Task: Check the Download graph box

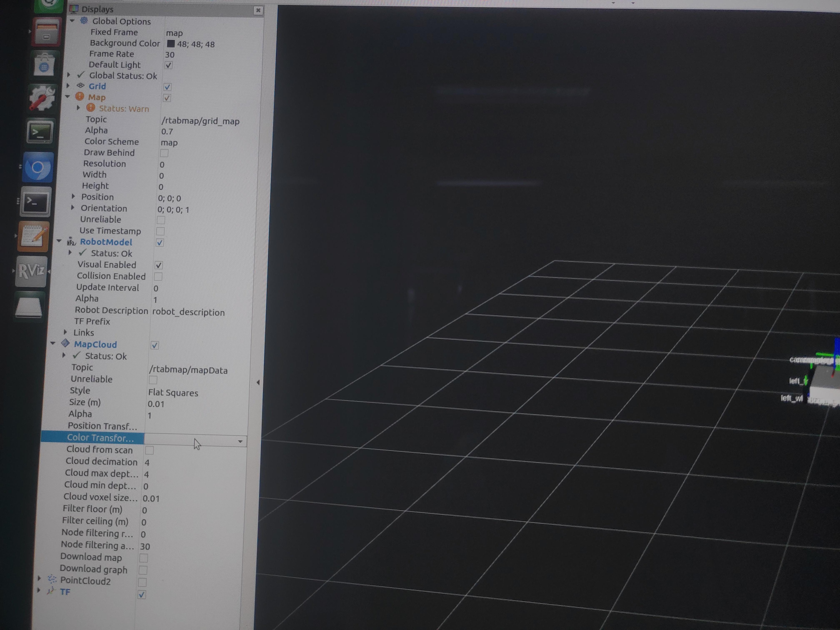Action: pos(143,570)
